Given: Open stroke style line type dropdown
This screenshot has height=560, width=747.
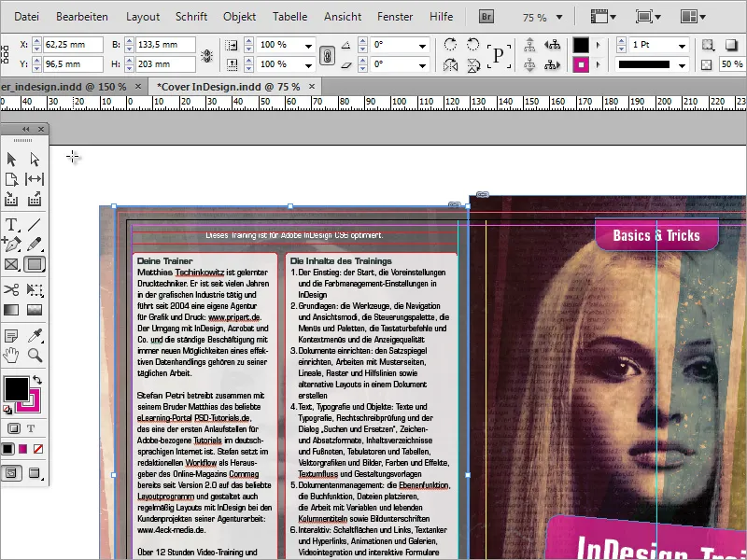Looking at the screenshot, I should click(x=683, y=65).
